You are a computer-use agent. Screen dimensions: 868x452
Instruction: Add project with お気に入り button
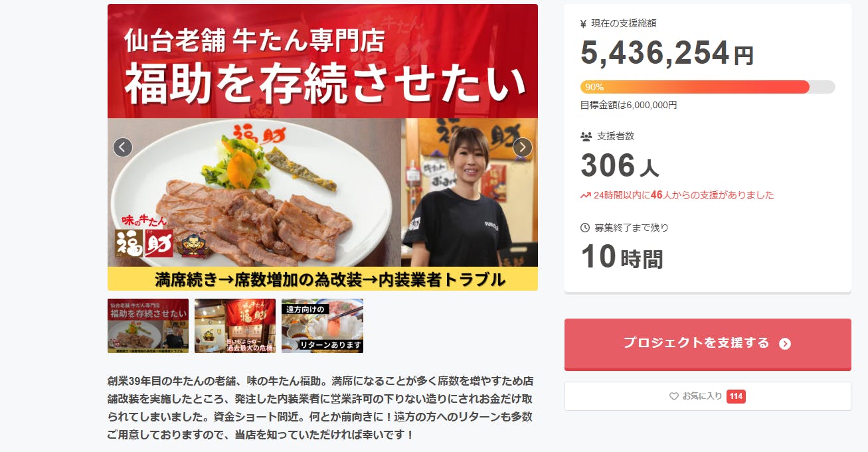click(x=707, y=396)
